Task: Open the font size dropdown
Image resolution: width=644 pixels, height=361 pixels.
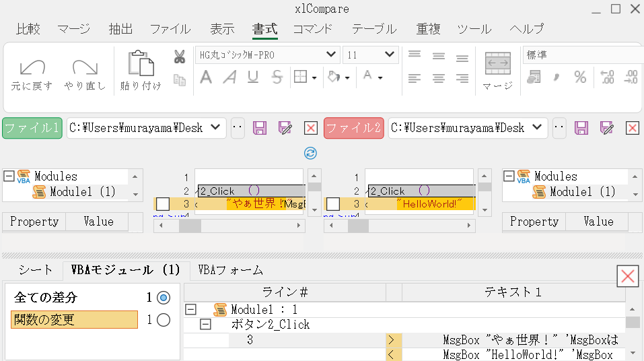Action: 390,55
